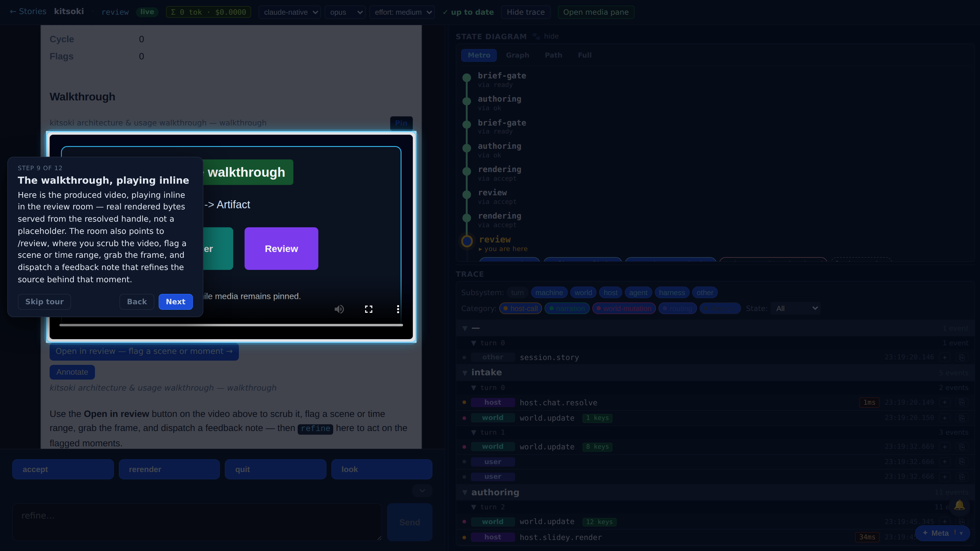980x551 pixels.
Task: Toggle the world subsystem filter
Action: tap(583, 292)
